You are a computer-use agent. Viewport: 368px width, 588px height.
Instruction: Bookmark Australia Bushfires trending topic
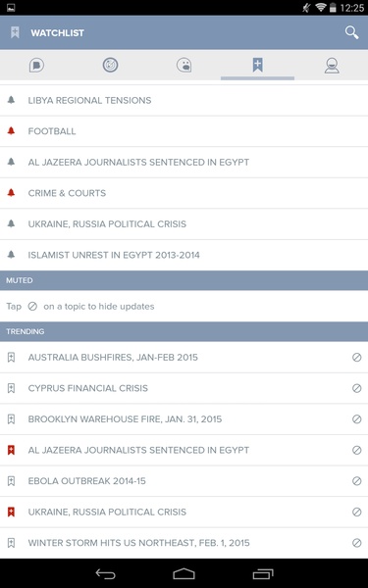pyautogui.click(x=11, y=357)
